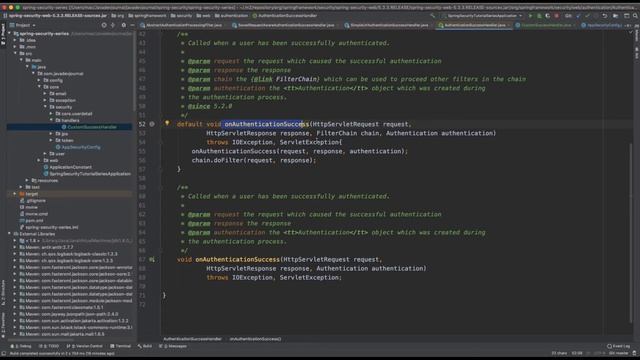Expand the resources folder
The height and width of the screenshot is (360, 640).
click(27, 180)
